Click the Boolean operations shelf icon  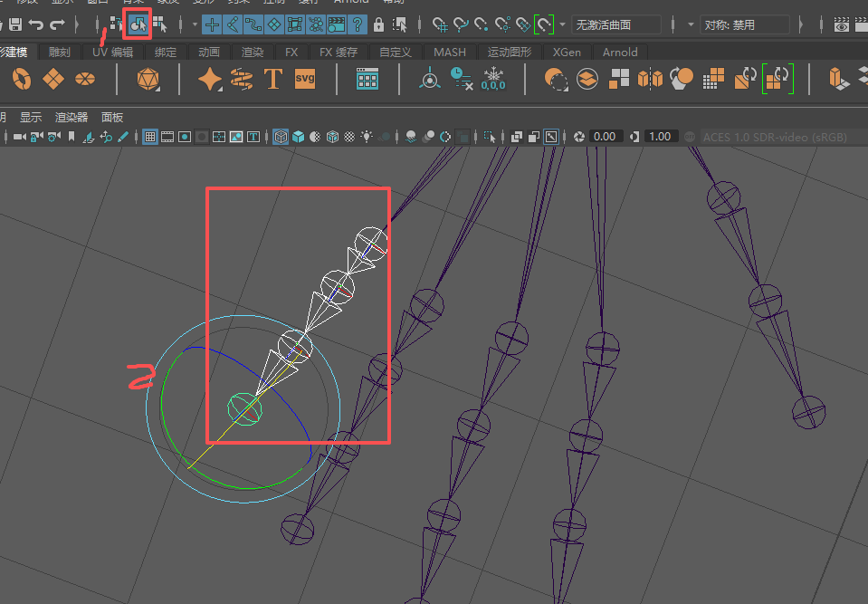[x=556, y=79]
